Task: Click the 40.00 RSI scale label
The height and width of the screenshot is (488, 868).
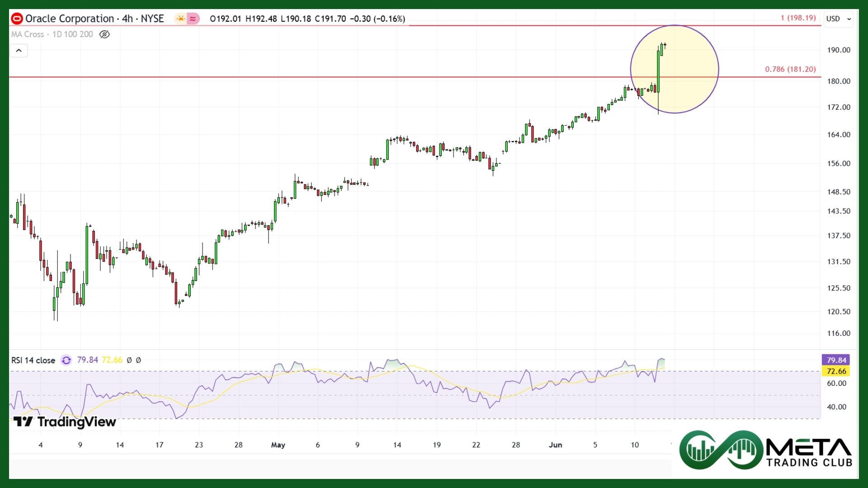Action: [836, 407]
